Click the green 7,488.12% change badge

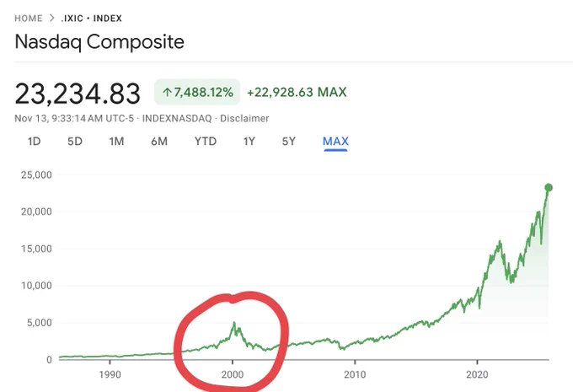pyautogui.click(x=197, y=92)
